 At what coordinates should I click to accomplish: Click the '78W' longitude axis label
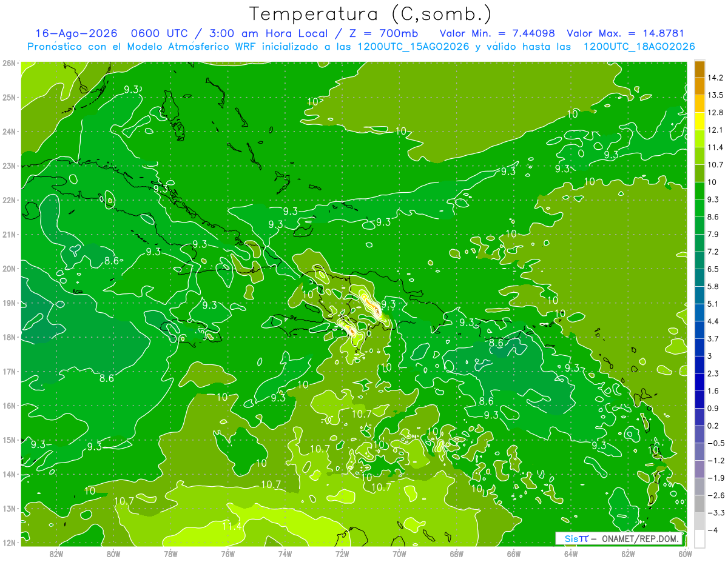(170, 553)
